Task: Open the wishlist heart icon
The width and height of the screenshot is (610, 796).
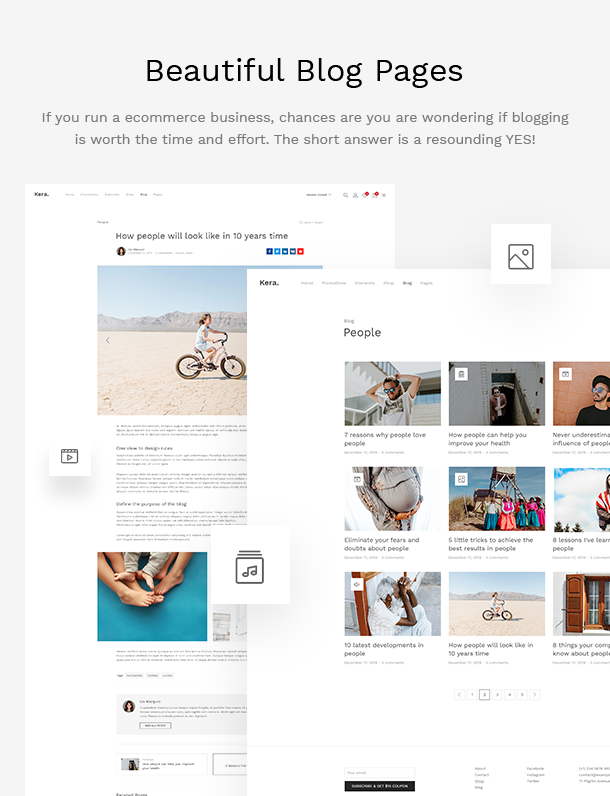Action: click(x=364, y=195)
